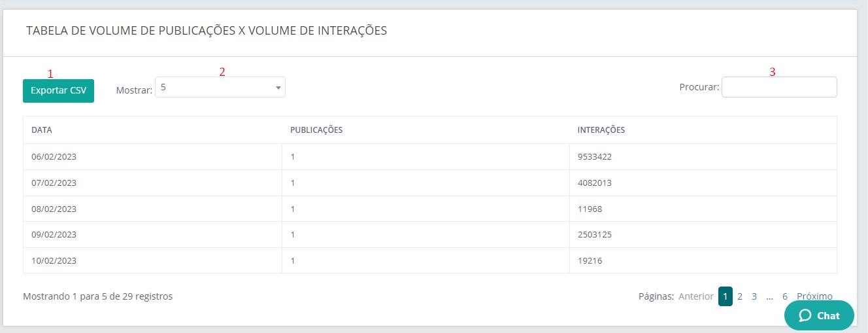Jump to page 6

785,296
